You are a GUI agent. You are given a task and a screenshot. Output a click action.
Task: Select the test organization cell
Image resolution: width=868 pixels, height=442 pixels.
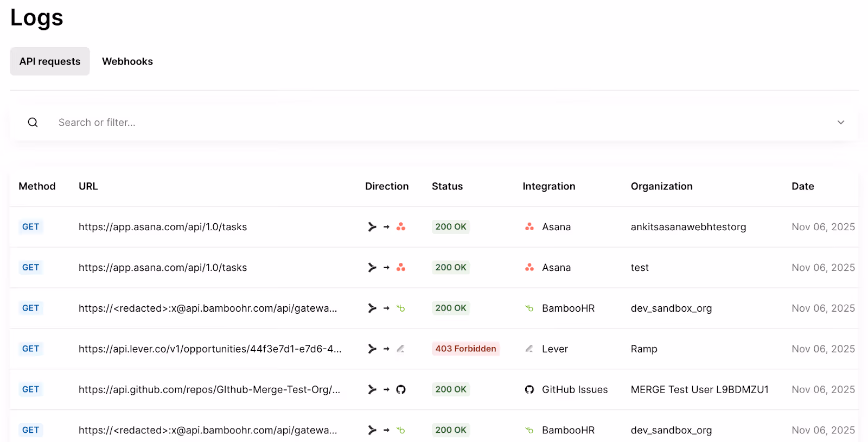coord(640,268)
